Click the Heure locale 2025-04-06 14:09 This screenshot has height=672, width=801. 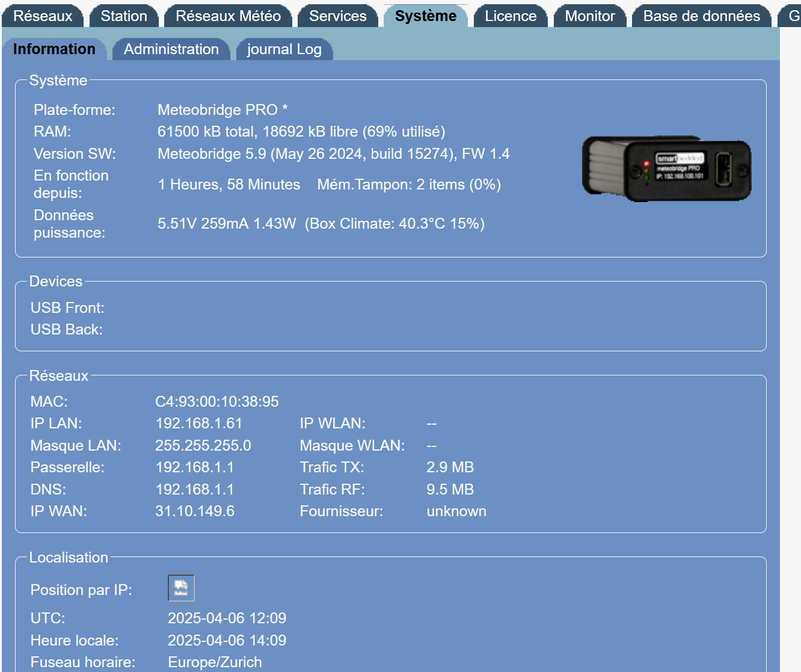(227, 641)
